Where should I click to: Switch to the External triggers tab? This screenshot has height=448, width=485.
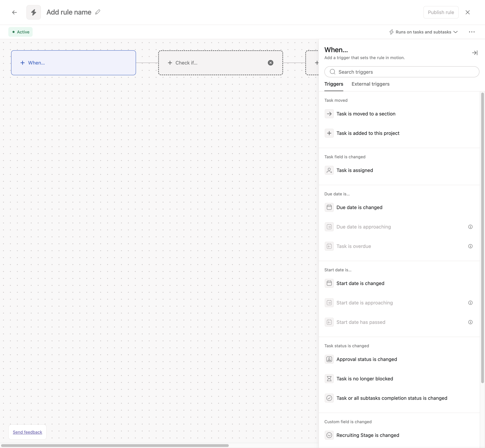[370, 84]
